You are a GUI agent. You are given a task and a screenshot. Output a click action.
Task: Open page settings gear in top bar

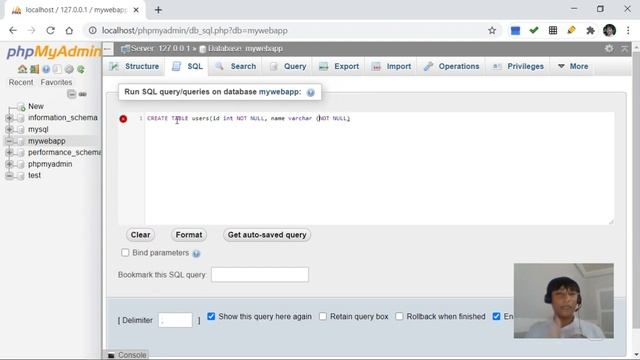point(609,49)
